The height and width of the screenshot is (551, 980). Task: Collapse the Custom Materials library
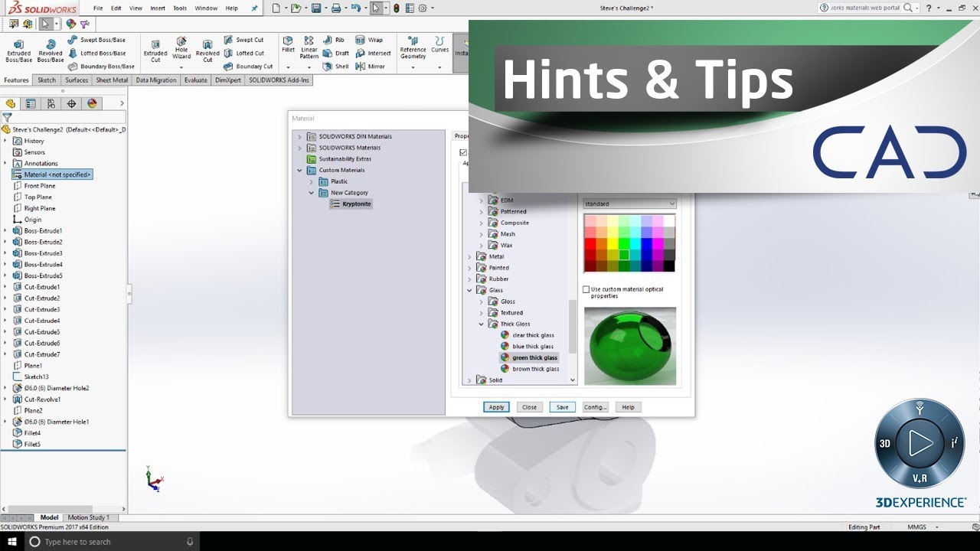point(300,171)
